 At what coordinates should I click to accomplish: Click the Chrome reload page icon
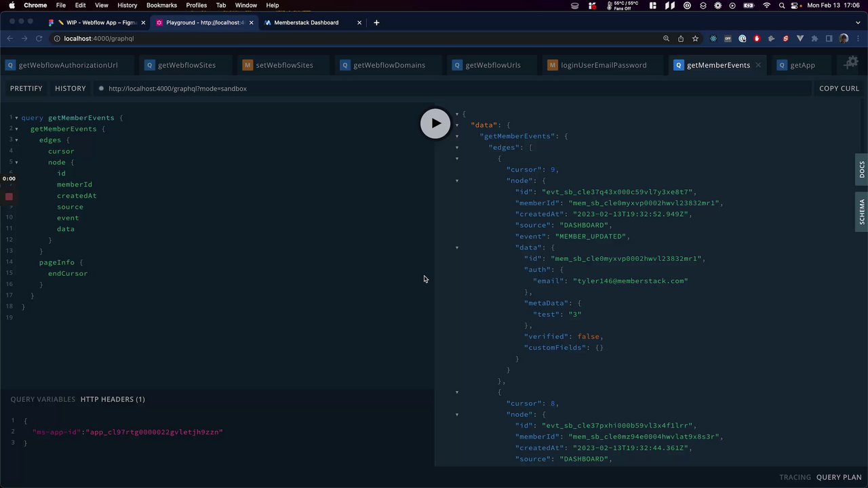coord(39,39)
